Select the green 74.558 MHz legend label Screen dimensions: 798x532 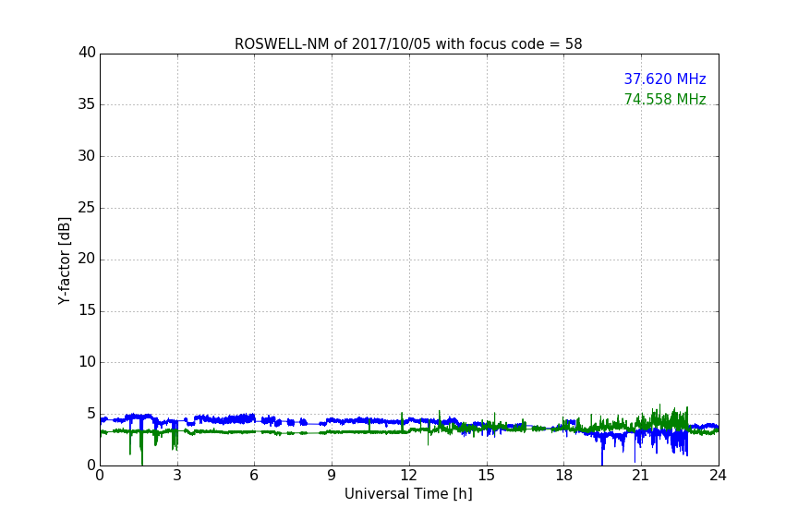pyautogui.click(x=665, y=99)
